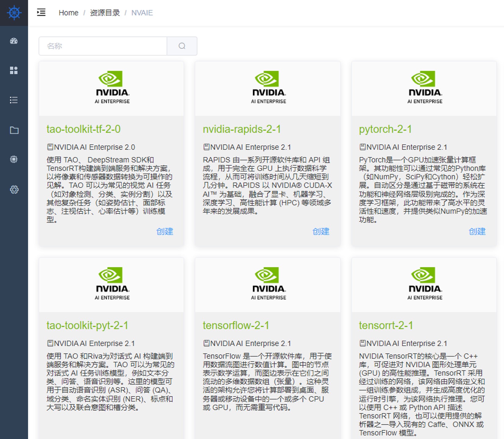Click NVIDIA AI Enterprise 2.1 label on tao-toolkit-pyt card
Viewport: 504px width, 439px height.
pyautogui.click(x=91, y=343)
